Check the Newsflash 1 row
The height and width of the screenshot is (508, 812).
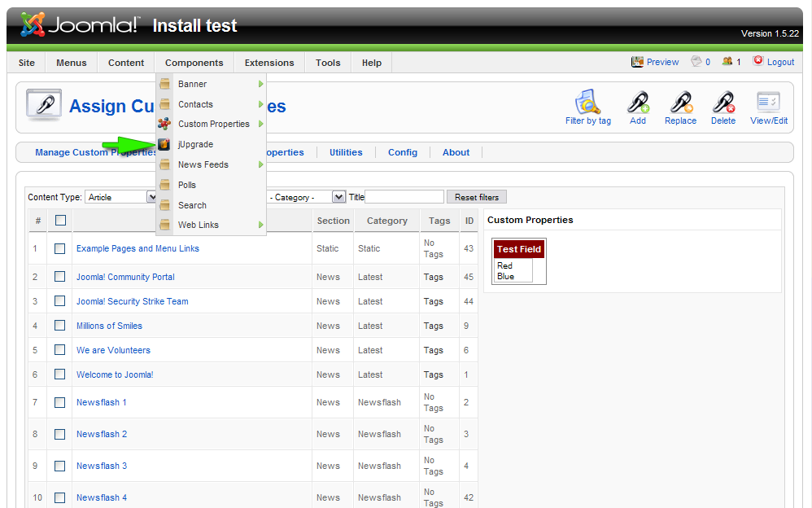click(x=60, y=402)
